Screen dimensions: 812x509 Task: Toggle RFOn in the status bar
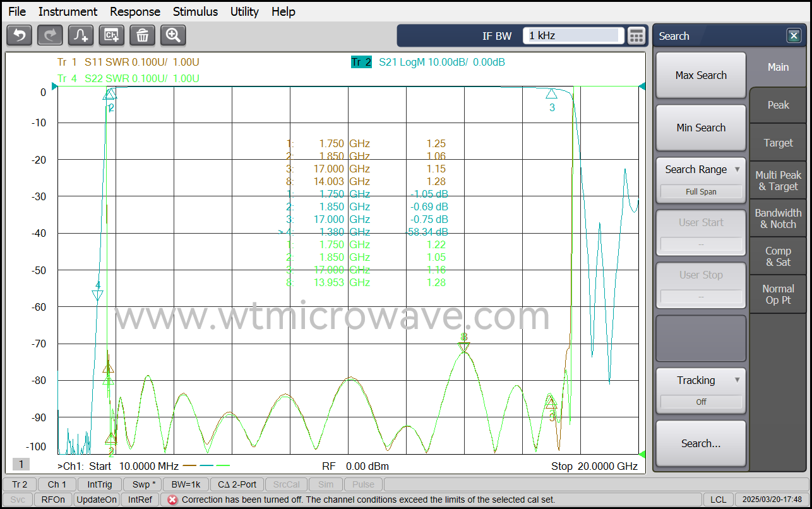pyautogui.click(x=53, y=499)
